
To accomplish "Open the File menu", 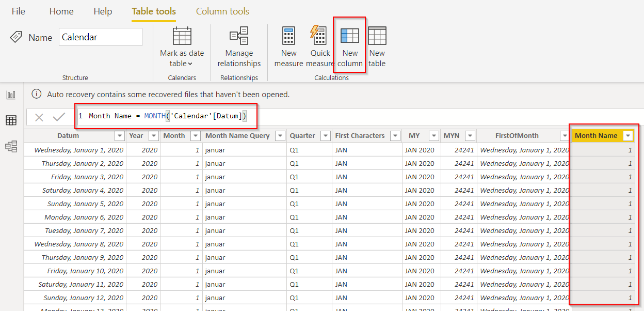I will pos(18,11).
